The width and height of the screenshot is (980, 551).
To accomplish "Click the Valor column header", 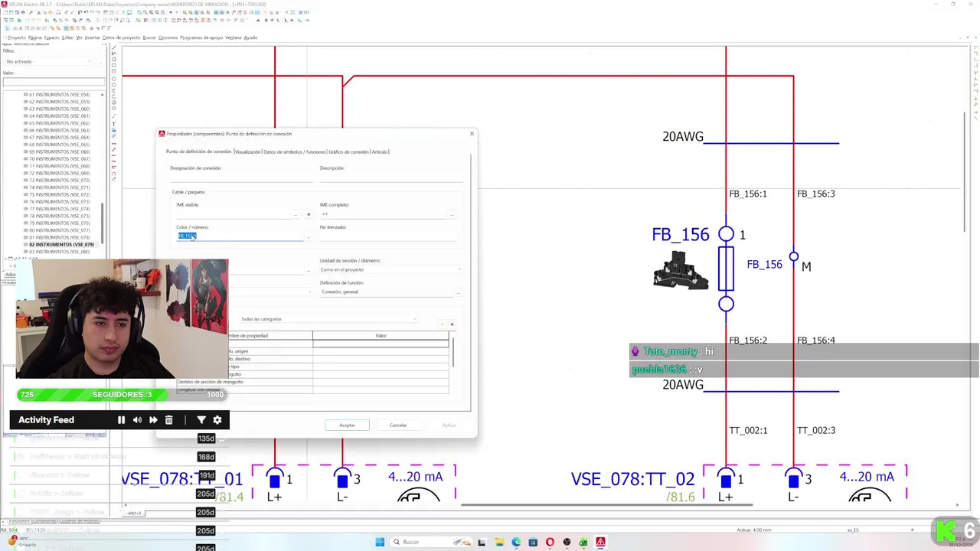I will point(381,335).
